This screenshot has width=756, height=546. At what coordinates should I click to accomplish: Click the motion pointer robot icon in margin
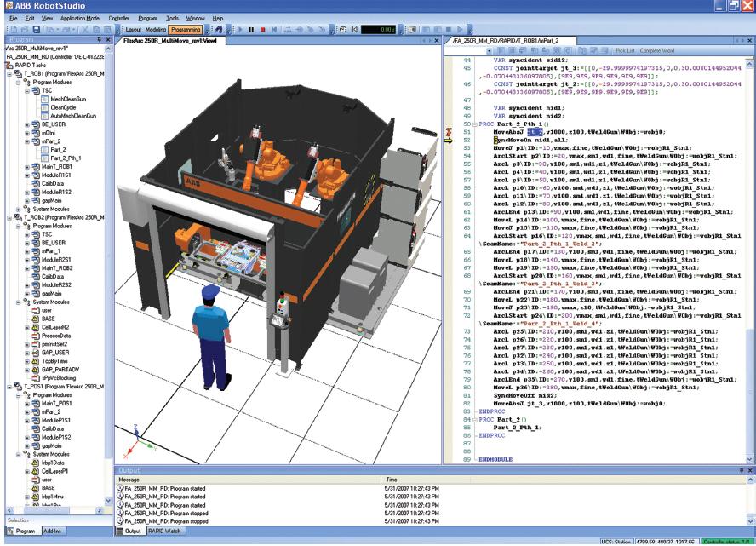[x=449, y=131]
